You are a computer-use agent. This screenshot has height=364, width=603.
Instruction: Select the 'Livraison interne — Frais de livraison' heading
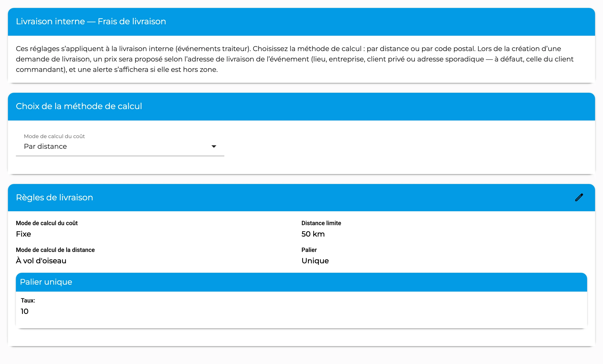91,21
